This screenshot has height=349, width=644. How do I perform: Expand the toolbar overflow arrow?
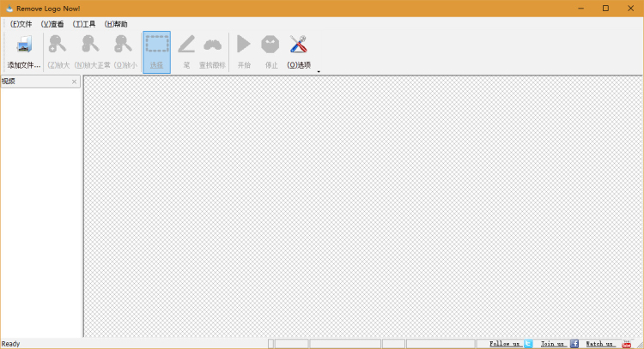319,72
